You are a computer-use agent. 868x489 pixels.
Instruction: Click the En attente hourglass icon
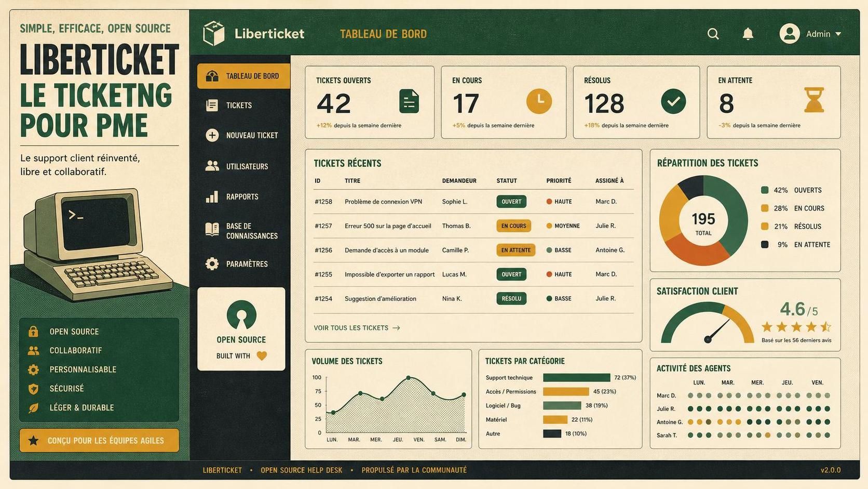tap(813, 100)
